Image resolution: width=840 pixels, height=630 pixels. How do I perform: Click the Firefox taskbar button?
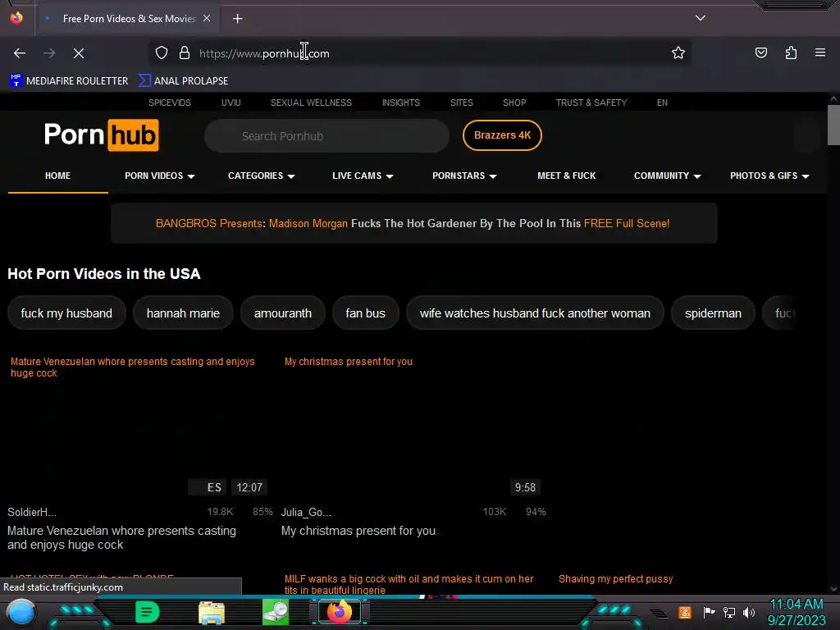(340, 612)
